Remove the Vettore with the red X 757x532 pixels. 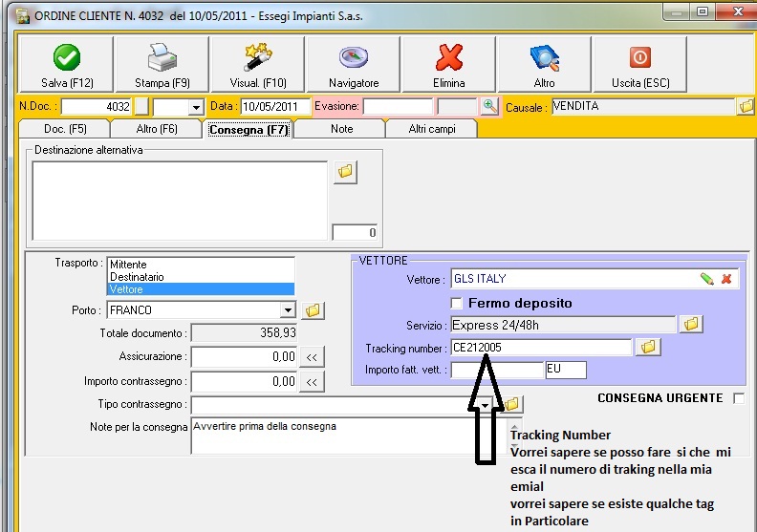point(726,279)
